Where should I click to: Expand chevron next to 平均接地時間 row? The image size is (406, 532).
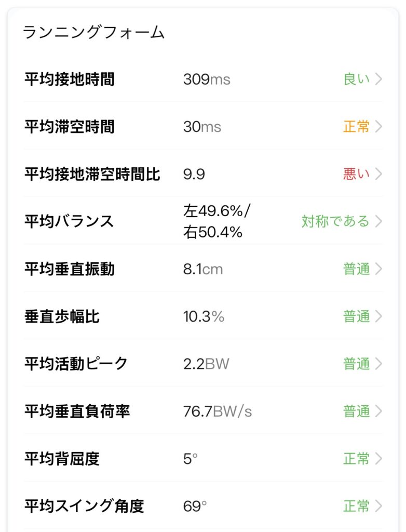(x=378, y=79)
